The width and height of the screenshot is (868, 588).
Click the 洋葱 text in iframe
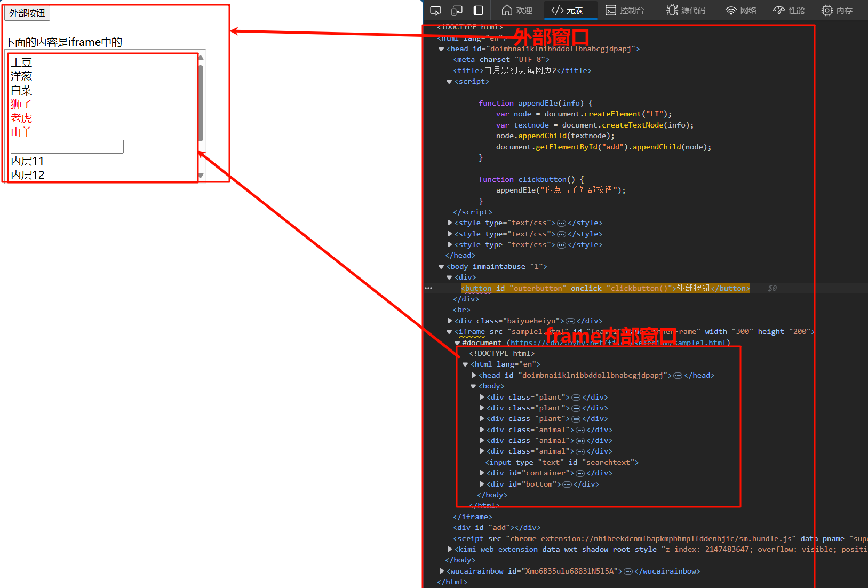[x=21, y=77]
